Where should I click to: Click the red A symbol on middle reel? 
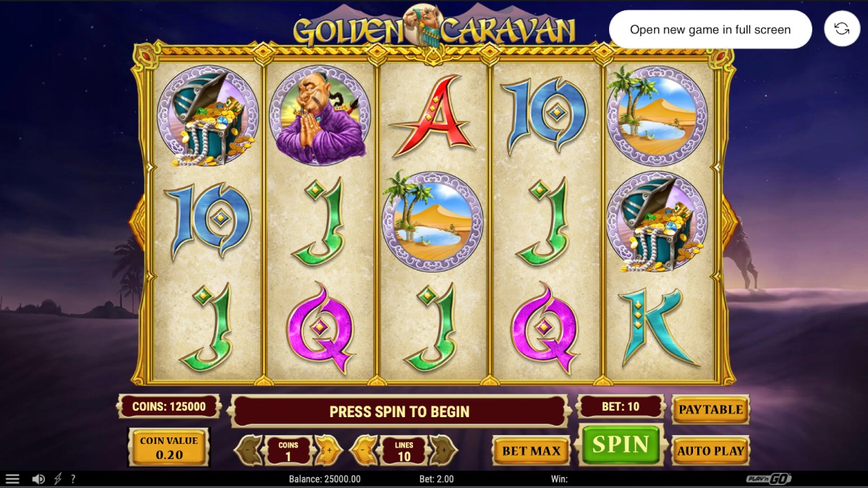point(432,116)
